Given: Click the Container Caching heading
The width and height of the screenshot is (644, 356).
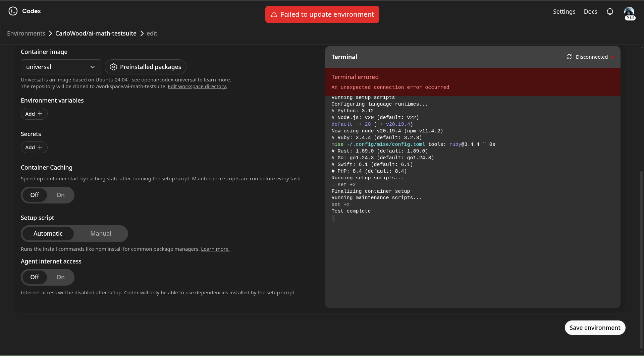Looking at the screenshot, I should 47,168.
